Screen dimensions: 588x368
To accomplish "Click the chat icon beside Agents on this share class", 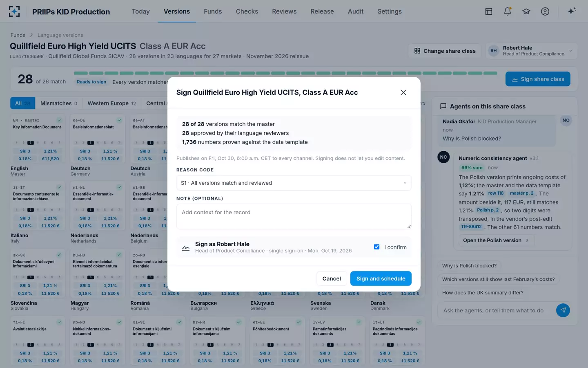I will [x=443, y=106].
